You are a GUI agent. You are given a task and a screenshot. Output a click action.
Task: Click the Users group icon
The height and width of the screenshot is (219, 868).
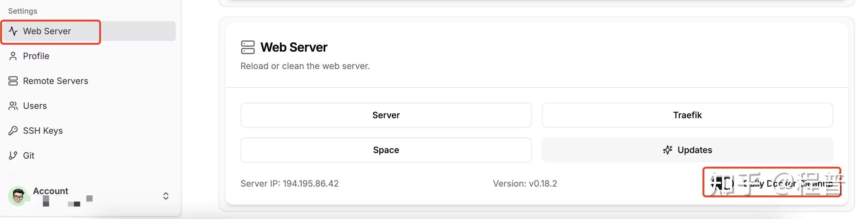[x=13, y=106]
